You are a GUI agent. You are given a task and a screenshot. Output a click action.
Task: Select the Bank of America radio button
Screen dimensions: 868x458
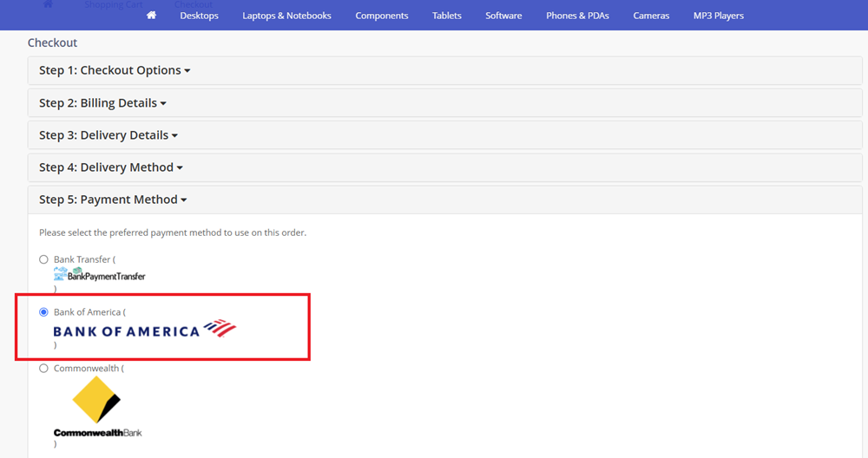[x=43, y=312]
